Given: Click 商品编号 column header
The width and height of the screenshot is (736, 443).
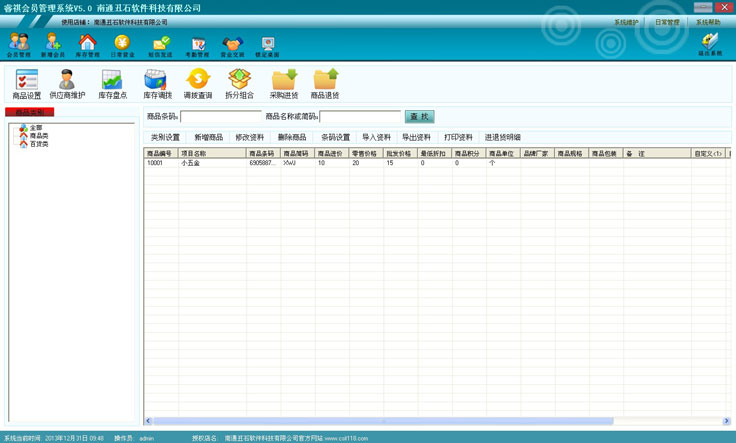Looking at the screenshot, I should coord(161,153).
